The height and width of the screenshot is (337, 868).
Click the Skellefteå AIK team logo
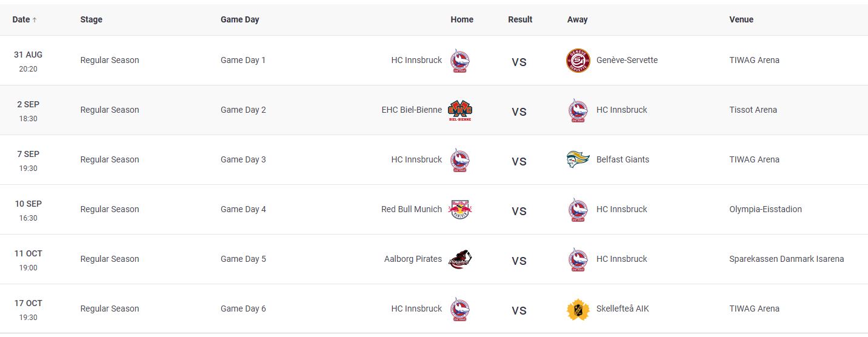(578, 309)
